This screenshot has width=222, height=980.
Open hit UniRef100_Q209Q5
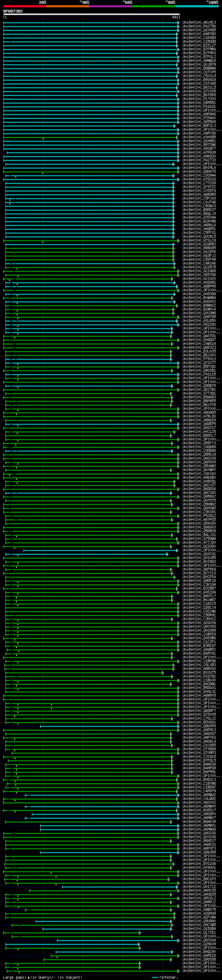click(199, 30)
